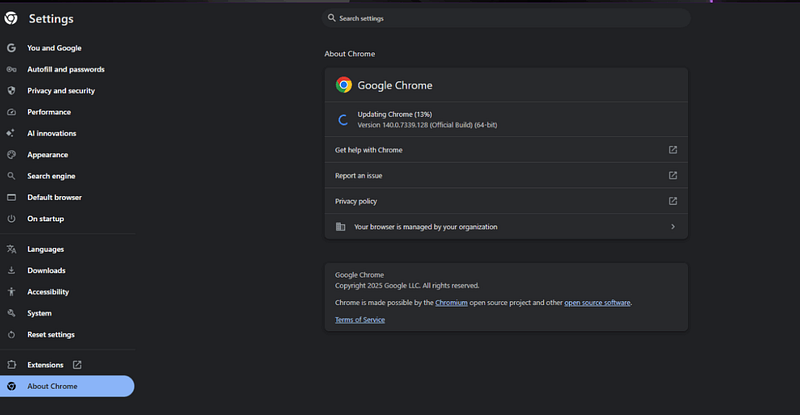Click the sparkle icon for AI innovations
800x415 pixels.
pos(11,133)
